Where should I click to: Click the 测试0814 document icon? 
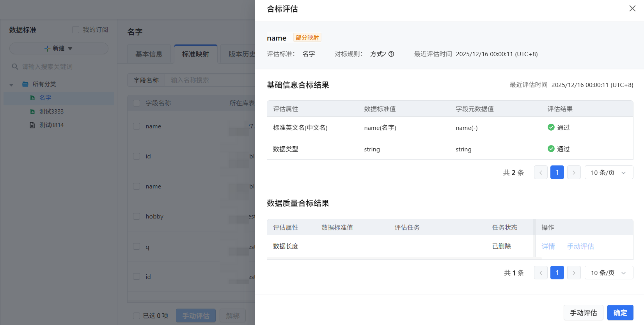[32, 125]
